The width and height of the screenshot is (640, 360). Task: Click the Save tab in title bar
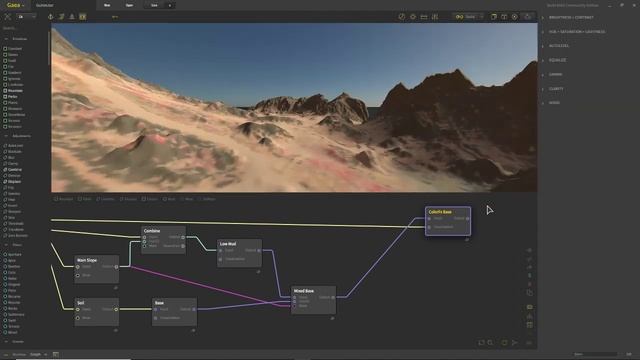coord(154,5)
